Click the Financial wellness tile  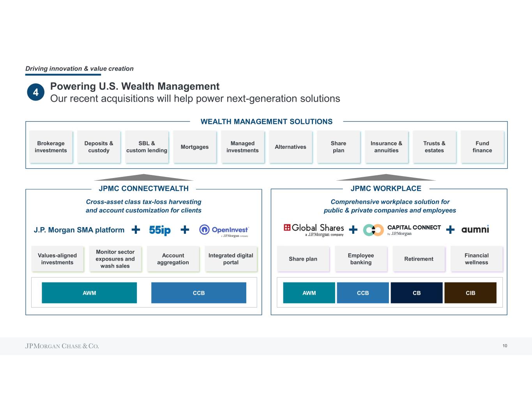[x=477, y=259]
